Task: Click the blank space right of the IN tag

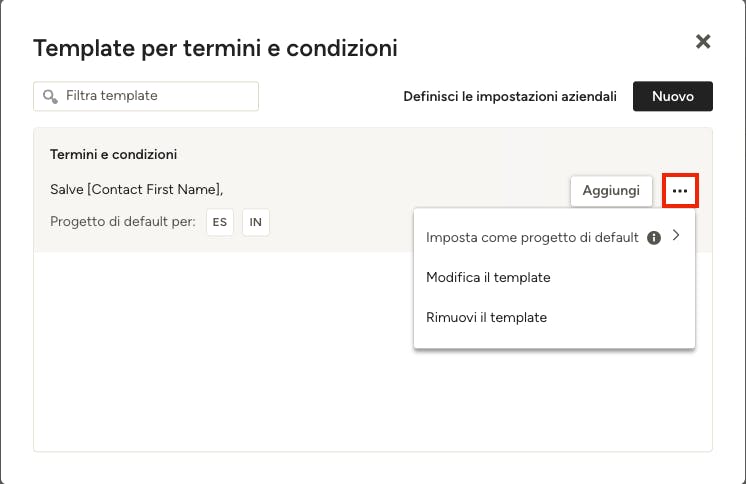Action: pos(340,222)
